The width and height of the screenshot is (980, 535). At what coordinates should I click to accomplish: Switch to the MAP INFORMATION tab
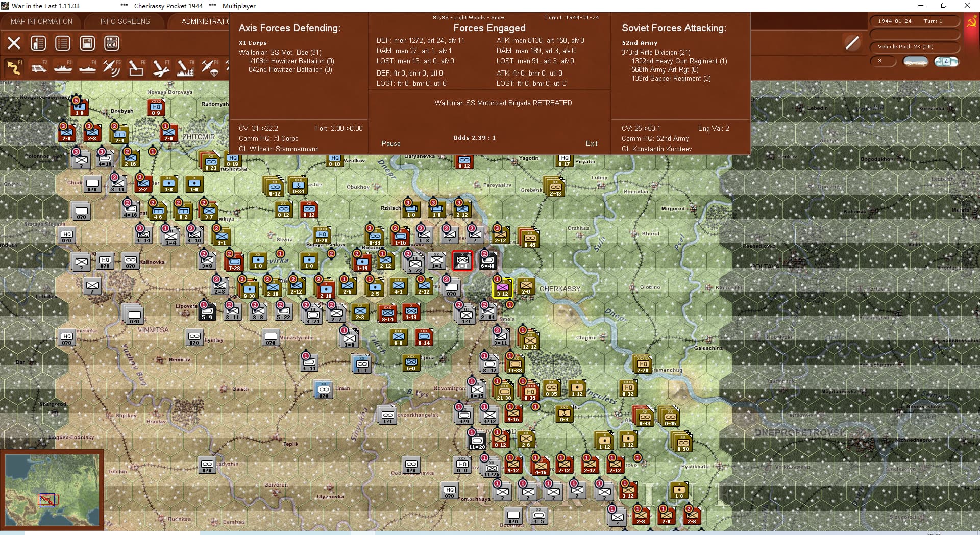point(41,21)
